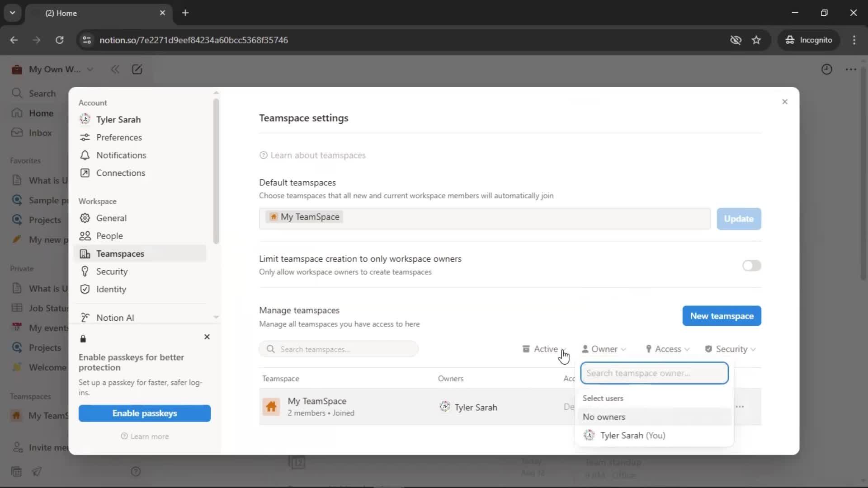The height and width of the screenshot is (488, 868).
Task: Click the help question mark icon in sidebar
Action: pyautogui.click(x=136, y=471)
